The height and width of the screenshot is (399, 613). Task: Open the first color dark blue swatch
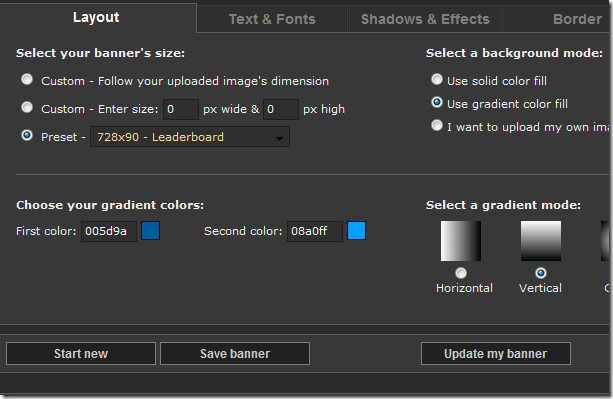[x=151, y=231]
